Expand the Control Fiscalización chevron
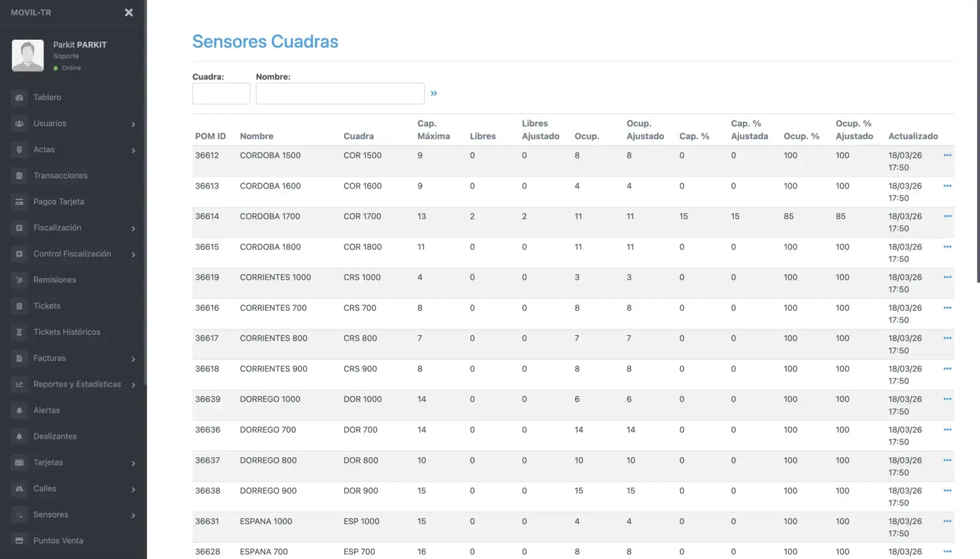Viewport: 980px width, 559px height. click(x=133, y=254)
